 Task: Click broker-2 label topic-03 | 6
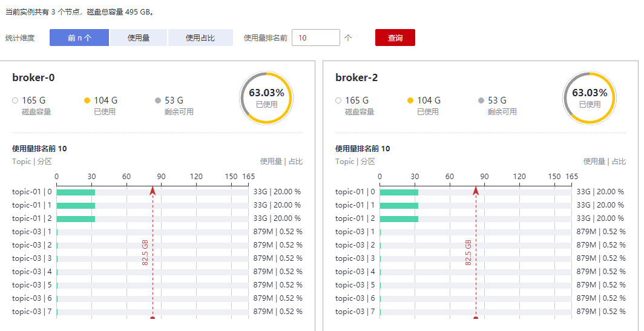355,298
